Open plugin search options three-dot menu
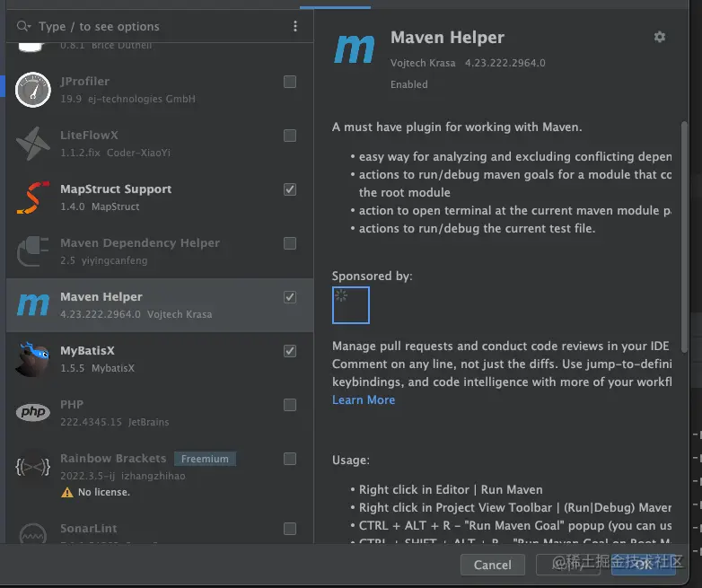The height and width of the screenshot is (588, 702). click(295, 26)
